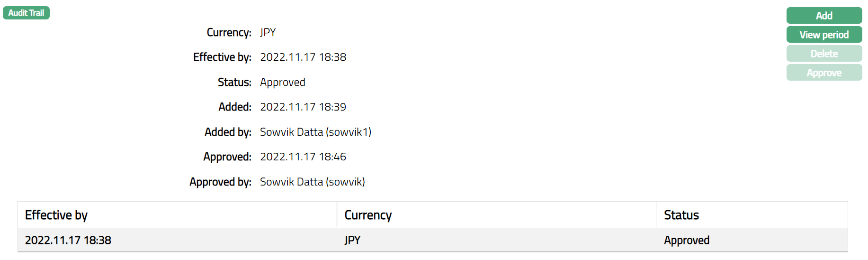Viewport: 868px width, 260px height.
Task: Click the JPY value beside the Currency label
Action: click(268, 32)
